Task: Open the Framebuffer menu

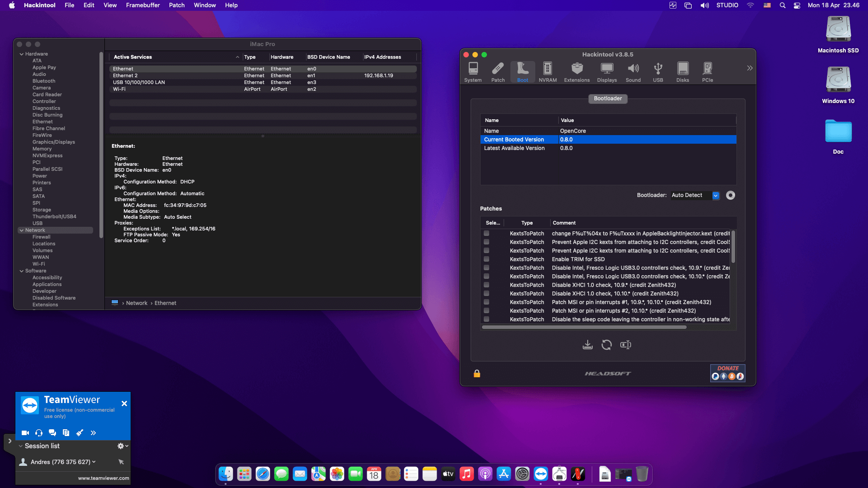Action: (x=143, y=5)
